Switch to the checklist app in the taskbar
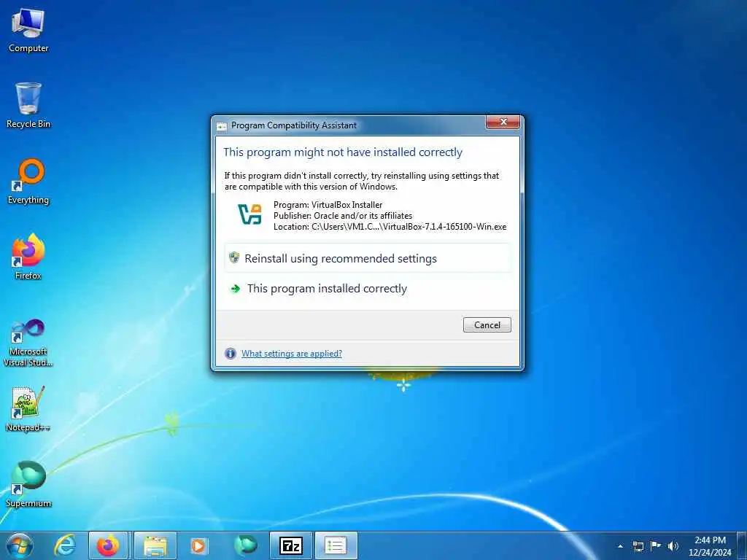Viewport: 747px width, 560px height. (336, 545)
